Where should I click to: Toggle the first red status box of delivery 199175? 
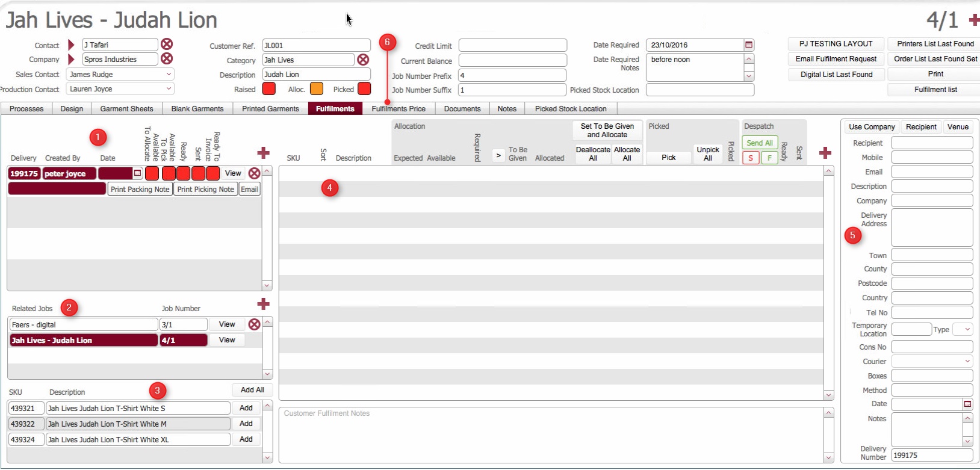pyautogui.click(x=152, y=173)
